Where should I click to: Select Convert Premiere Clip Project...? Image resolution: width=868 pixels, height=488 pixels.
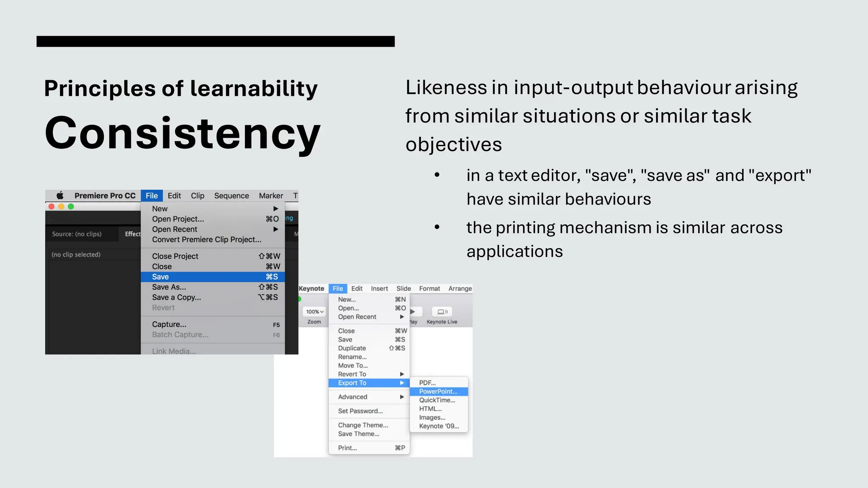point(213,239)
